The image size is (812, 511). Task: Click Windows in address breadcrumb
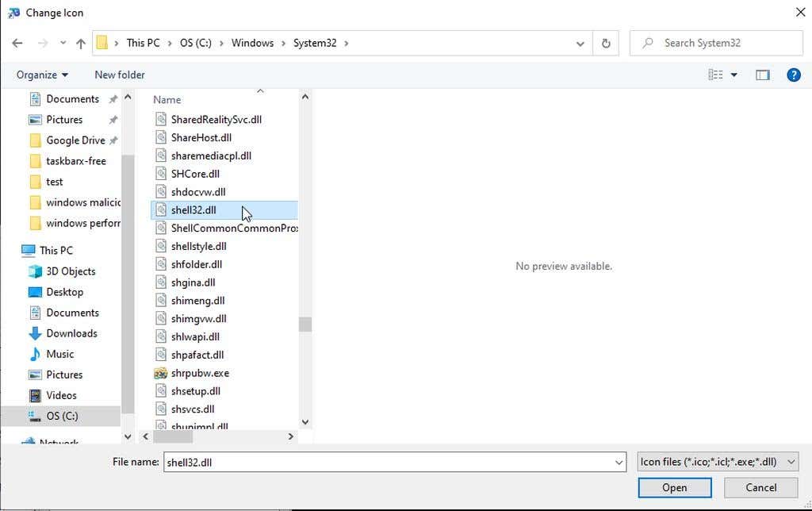(x=253, y=43)
